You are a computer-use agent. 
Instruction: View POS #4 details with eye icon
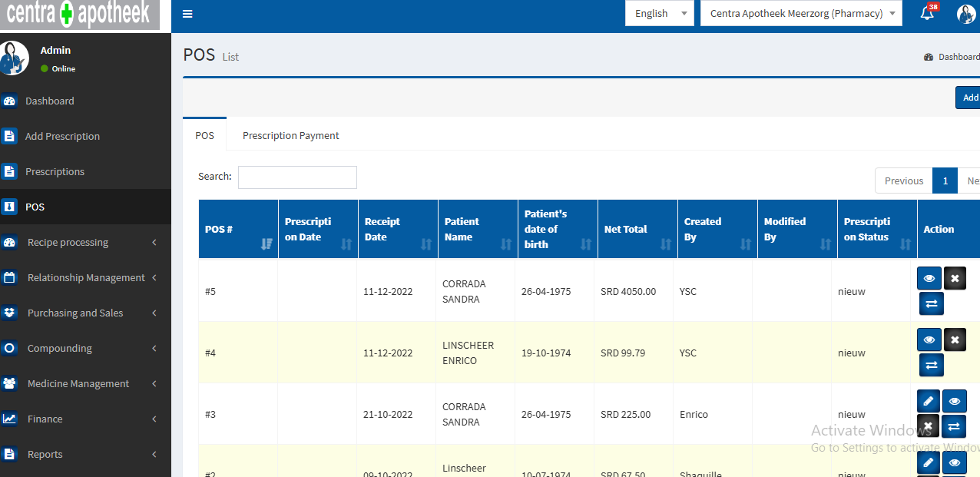[x=929, y=340]
